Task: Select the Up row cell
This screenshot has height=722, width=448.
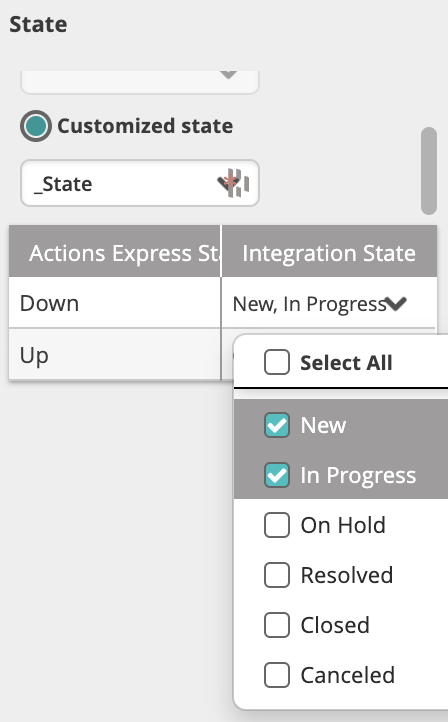Action: [115, 355]
